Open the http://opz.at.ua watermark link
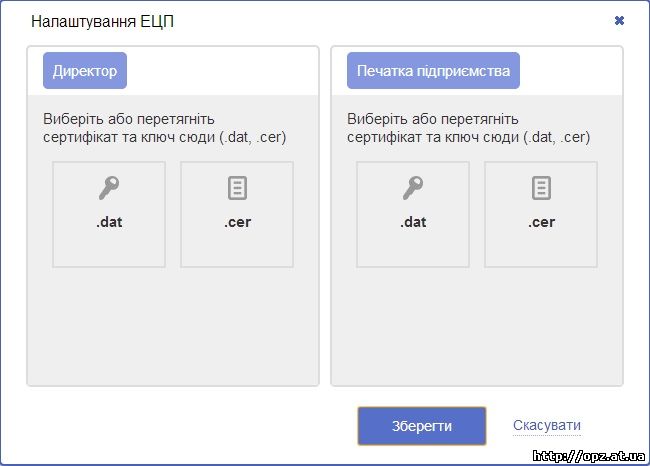 coord(589,456)
